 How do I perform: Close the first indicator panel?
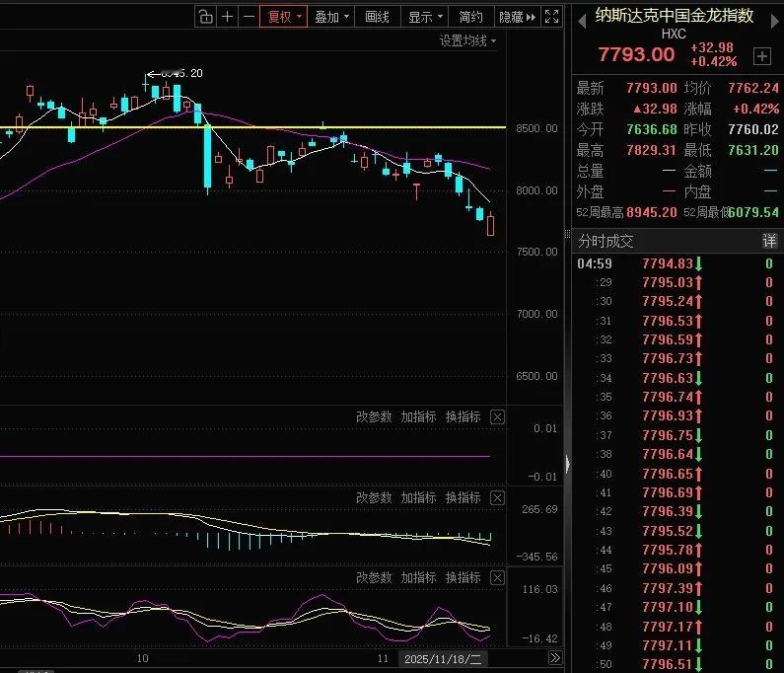pyautogui.click(x=497, y=416)
